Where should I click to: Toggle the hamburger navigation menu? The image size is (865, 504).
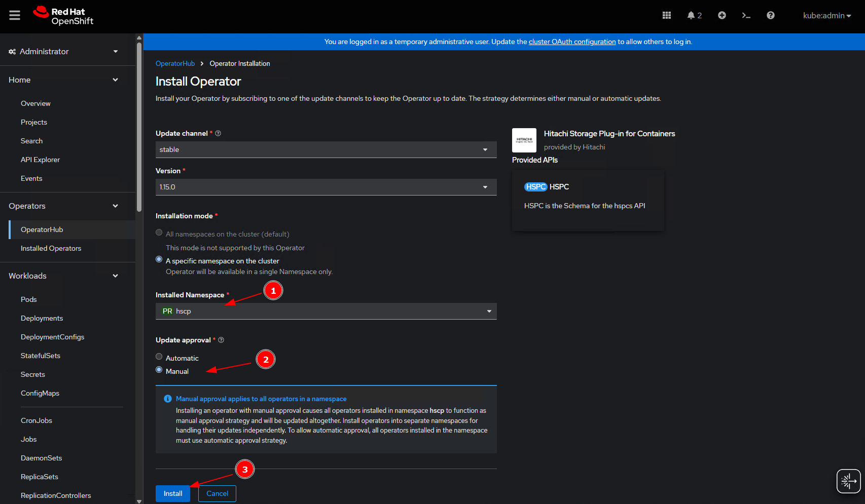(x=15, y=15)
